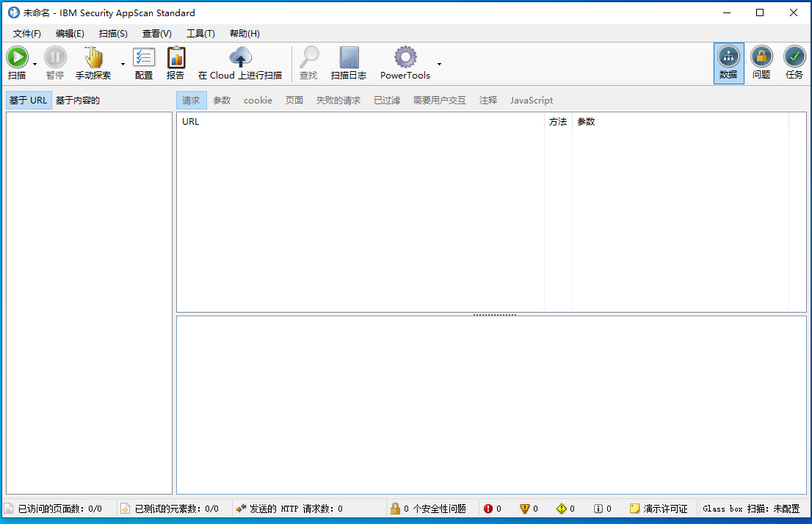Click the Glass box scan status text

[751, 509]
